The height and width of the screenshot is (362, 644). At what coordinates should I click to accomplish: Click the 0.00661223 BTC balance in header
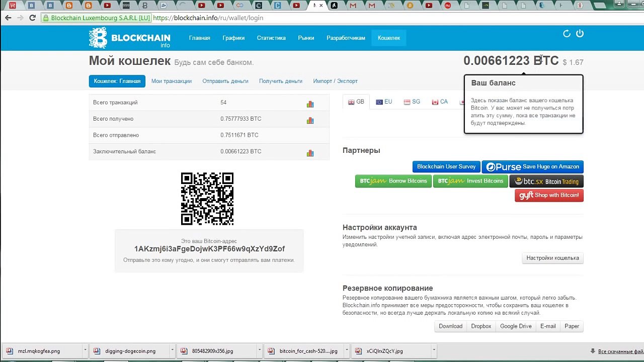[x=511, y=61]
